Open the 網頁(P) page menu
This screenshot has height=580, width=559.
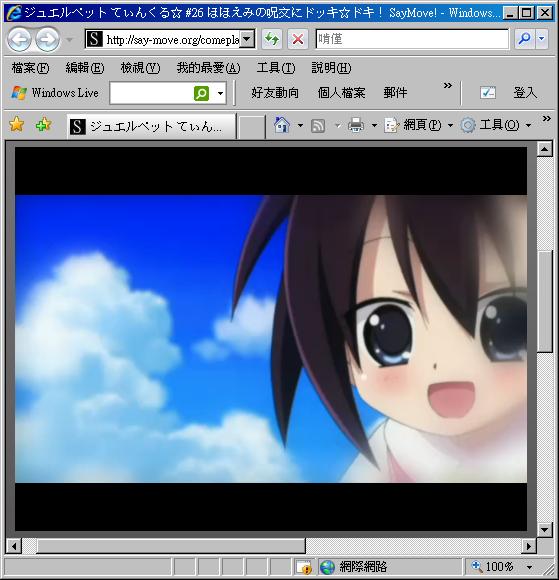(419, 125)
